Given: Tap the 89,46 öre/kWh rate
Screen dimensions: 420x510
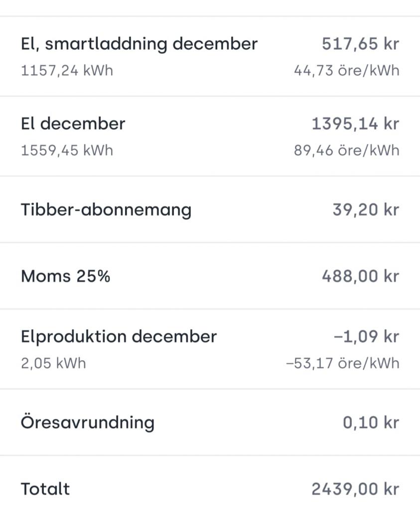Looking at the screenshot, I should pyautogui.click(x=346, y=150).
